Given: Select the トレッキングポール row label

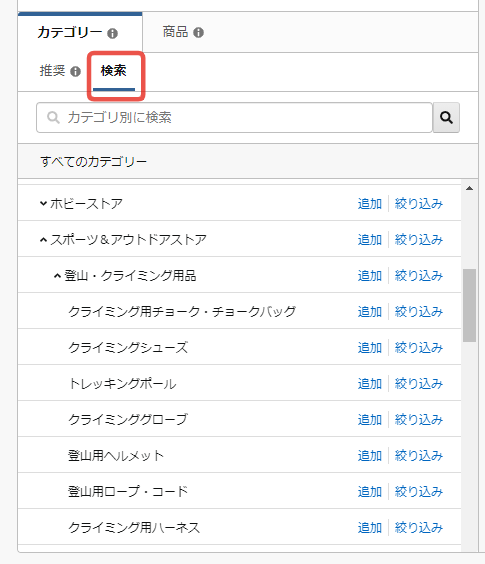Looking at the screenshot, I should point(122,384).
